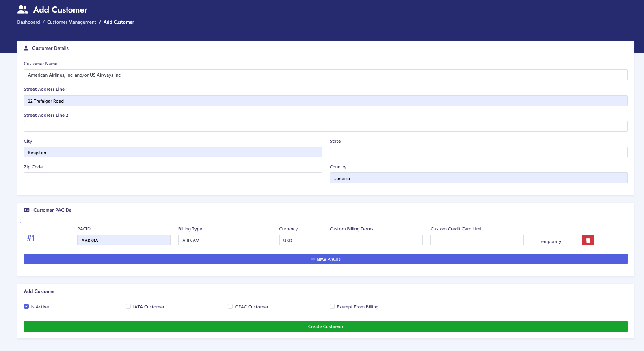Go to Dashboard via breadcrumb
644x351 pixels.
(28, 22)
